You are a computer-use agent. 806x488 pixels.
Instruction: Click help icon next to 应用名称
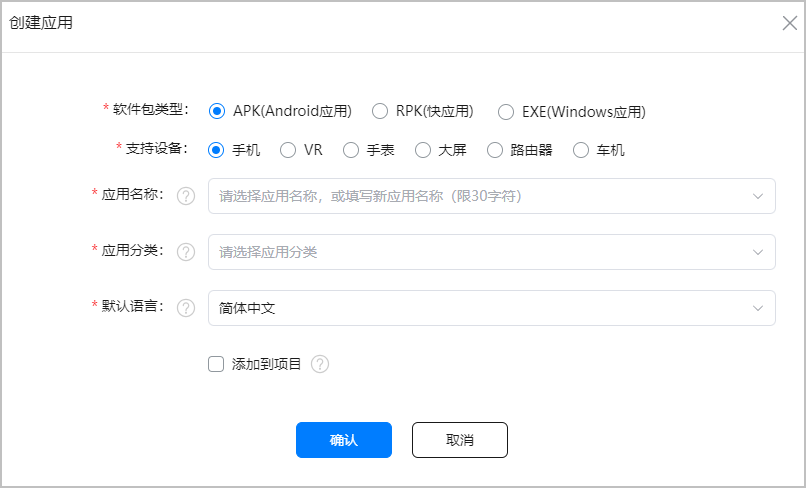tap(185, 196)
